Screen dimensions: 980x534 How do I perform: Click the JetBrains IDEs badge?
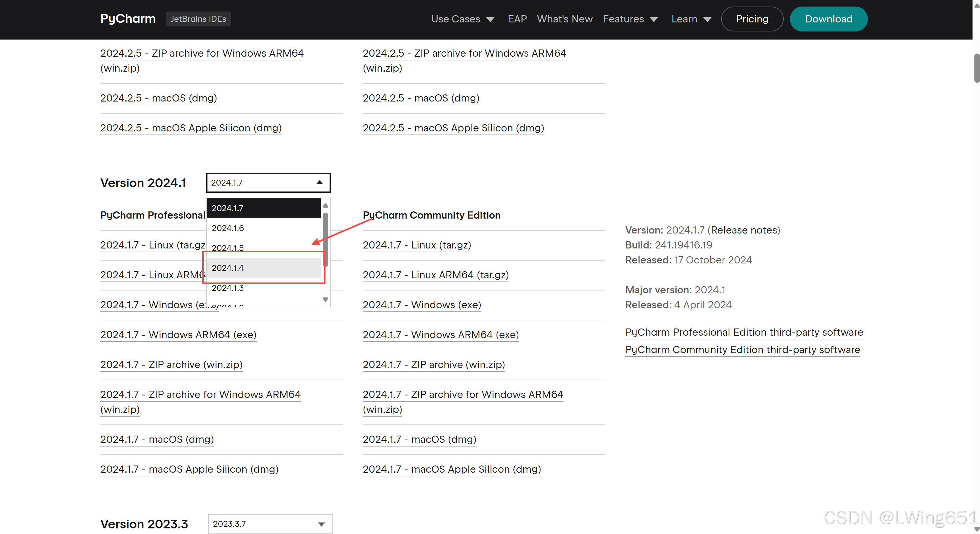tap(198, 19)
